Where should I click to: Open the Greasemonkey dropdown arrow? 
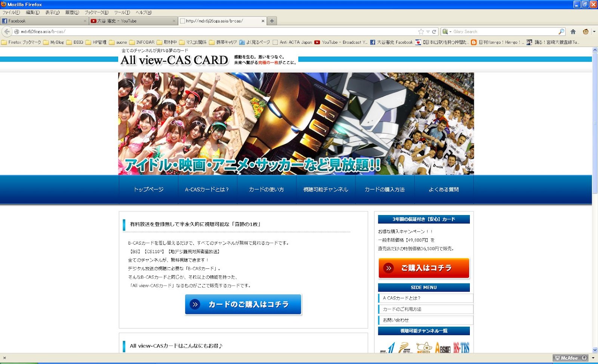594,32
